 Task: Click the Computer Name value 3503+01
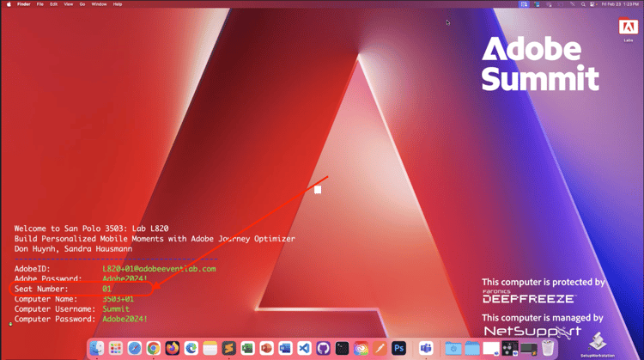118,299
